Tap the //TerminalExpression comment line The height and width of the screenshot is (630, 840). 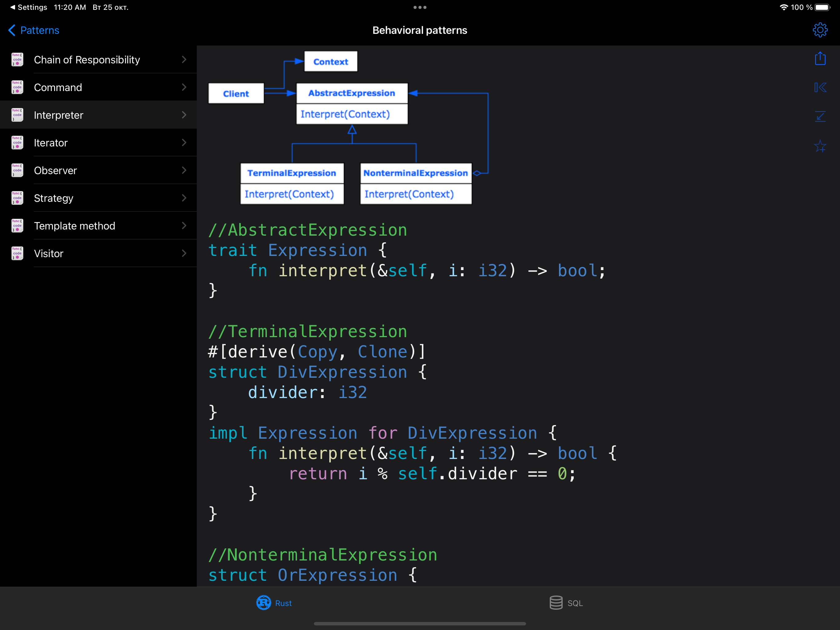tap(307, 332)
